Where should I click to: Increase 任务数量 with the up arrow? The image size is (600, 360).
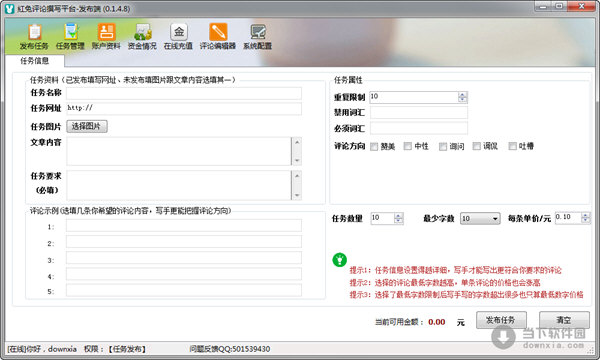coord(398,216)
